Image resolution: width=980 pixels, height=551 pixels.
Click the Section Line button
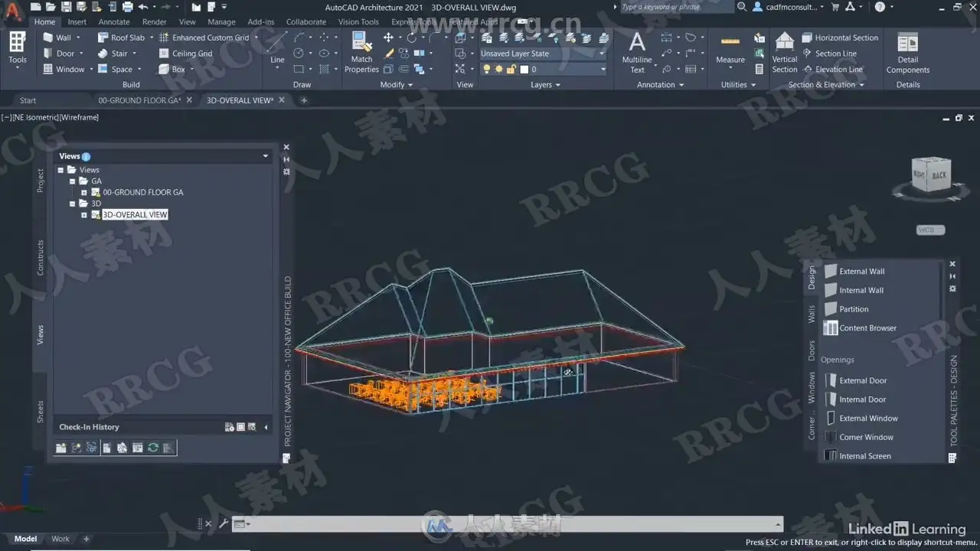(x=829, y=54)
